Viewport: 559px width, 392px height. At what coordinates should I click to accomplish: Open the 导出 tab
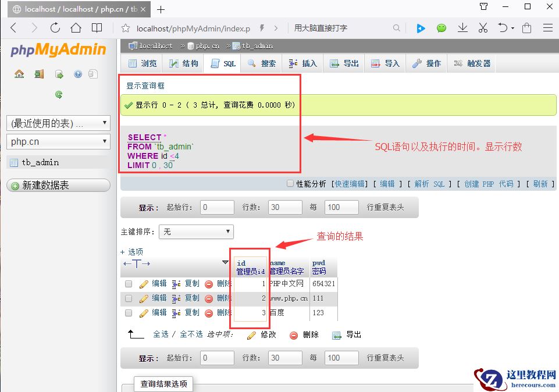(x=344, y=63)
